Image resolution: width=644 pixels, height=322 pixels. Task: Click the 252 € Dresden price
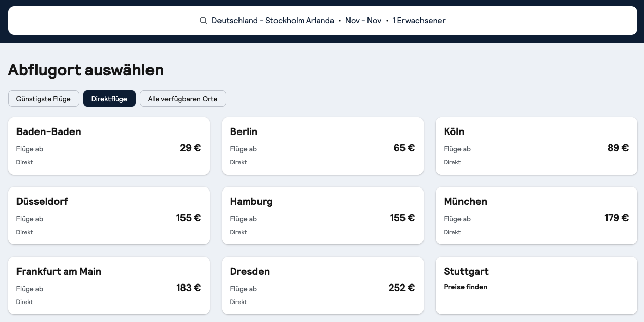pyautogui.click(x=401, y=288)
